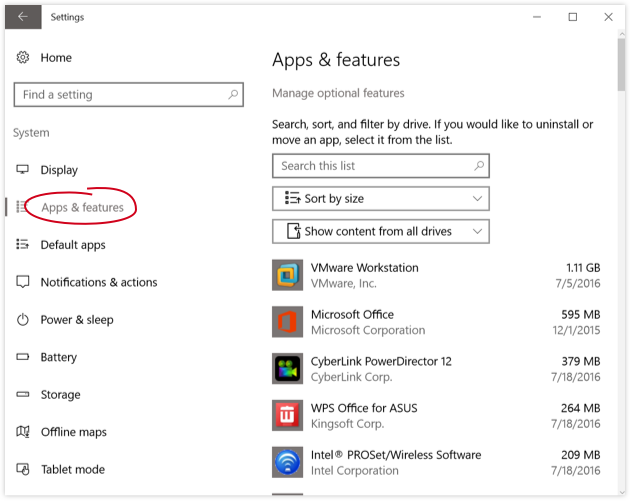Click the WPS Office for ASUS icon
Image resolution: width=630 pixels, height=501 pixels.
point(287,415)
